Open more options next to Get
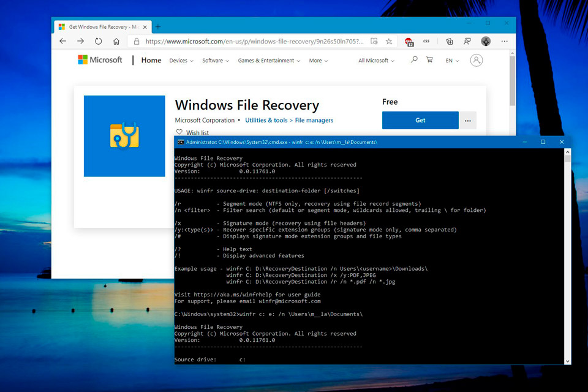The width and height of the screenshot is (588, 392). tap(467, 121)
